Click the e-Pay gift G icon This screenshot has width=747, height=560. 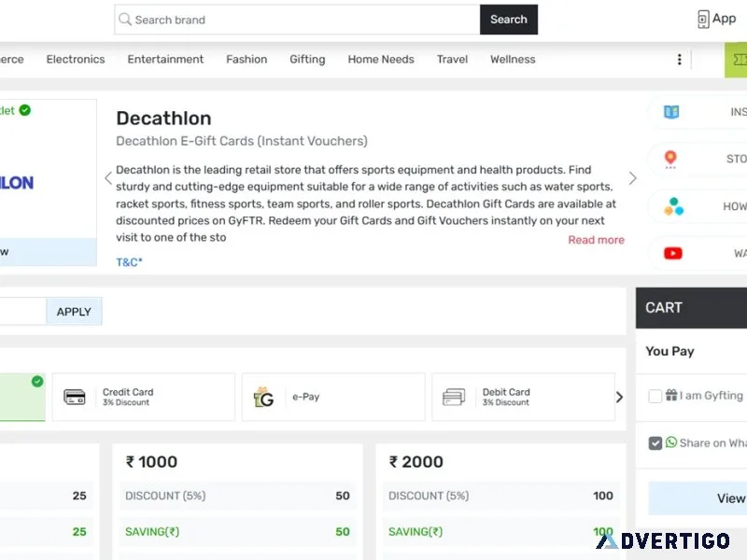(x=264, y=397)
